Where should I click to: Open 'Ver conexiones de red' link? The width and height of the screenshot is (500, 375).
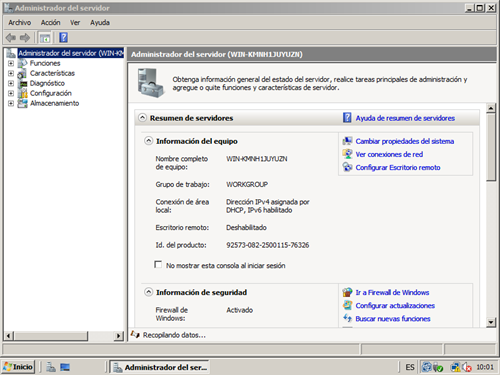pos(389,154)
